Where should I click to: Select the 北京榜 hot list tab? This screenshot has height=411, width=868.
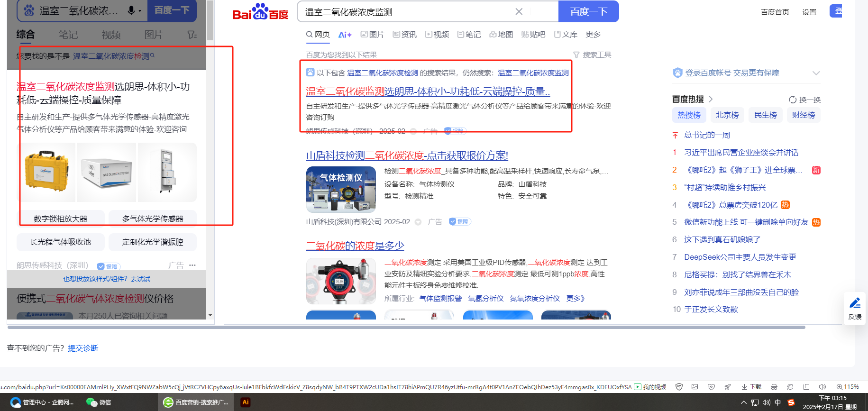727,115
